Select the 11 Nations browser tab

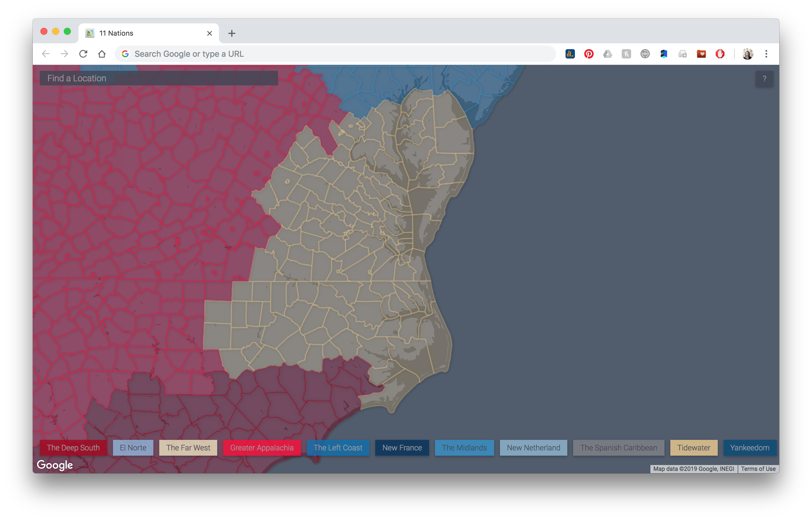[149, 33]
